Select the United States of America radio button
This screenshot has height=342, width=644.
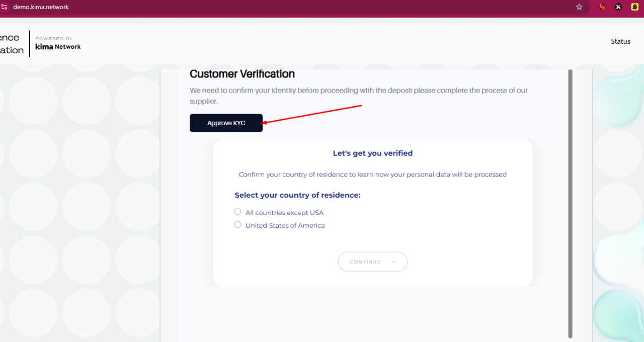pos(238,225)
